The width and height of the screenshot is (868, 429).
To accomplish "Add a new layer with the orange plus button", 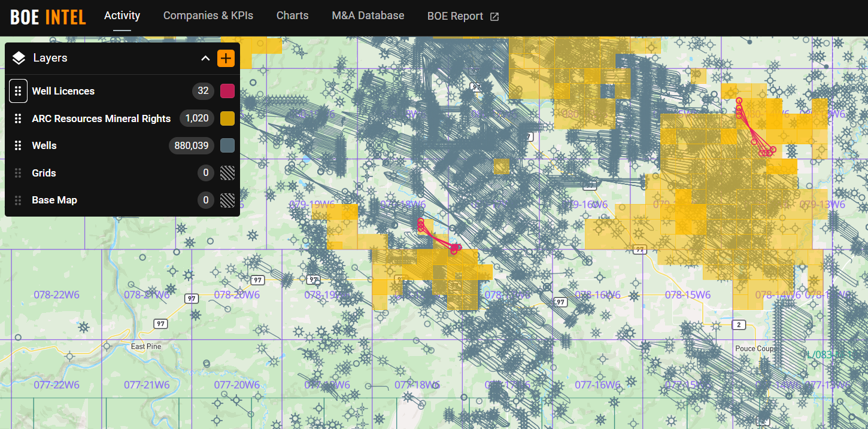I will pos(226,58).
